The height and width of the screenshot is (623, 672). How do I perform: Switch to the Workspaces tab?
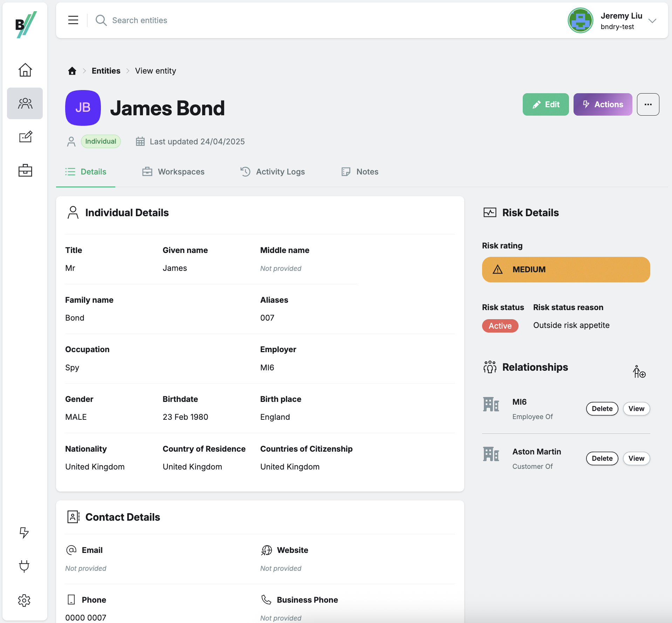click(173, 172)
